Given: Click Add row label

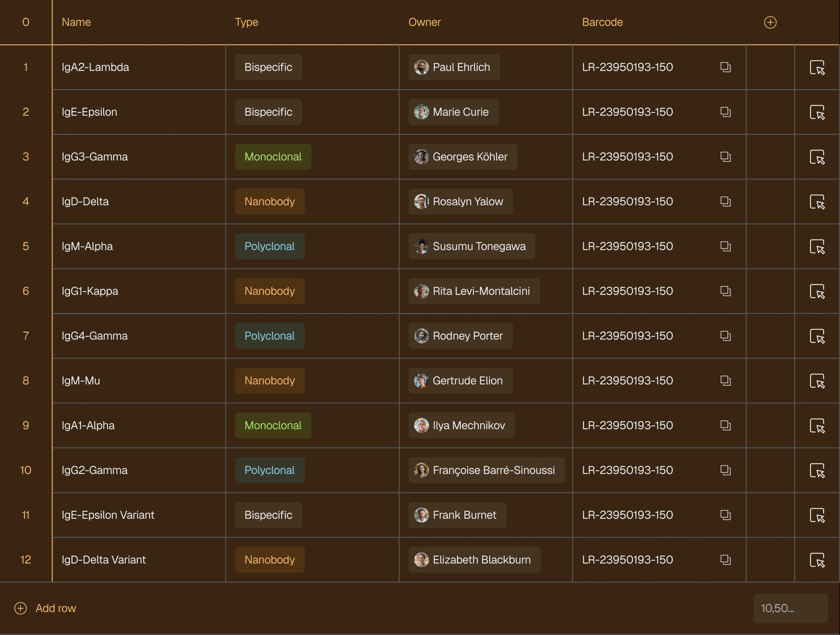Looking at the screenshot, I should tap(56, 609).
